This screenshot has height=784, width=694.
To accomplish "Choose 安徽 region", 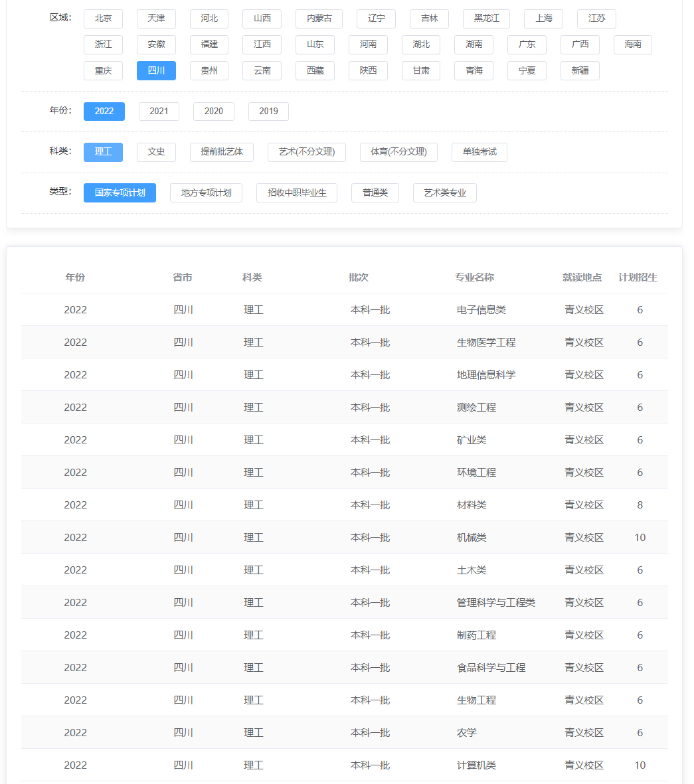I will pos(156,44).
